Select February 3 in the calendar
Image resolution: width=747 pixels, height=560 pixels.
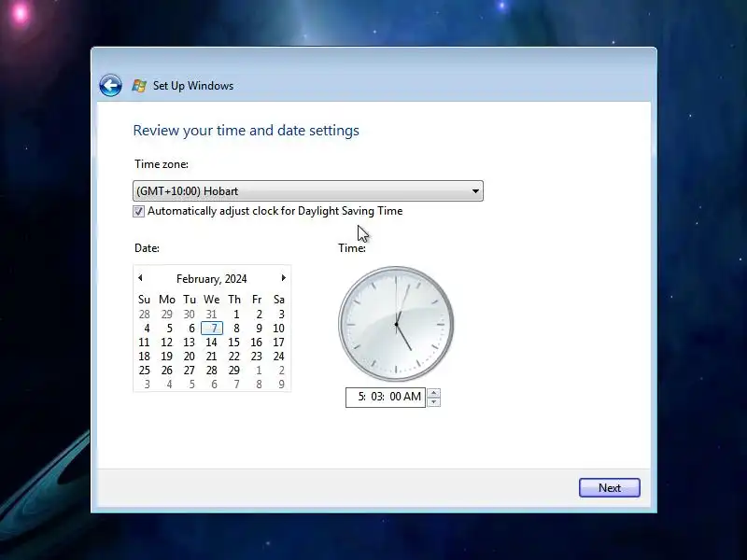pos(281,315)
